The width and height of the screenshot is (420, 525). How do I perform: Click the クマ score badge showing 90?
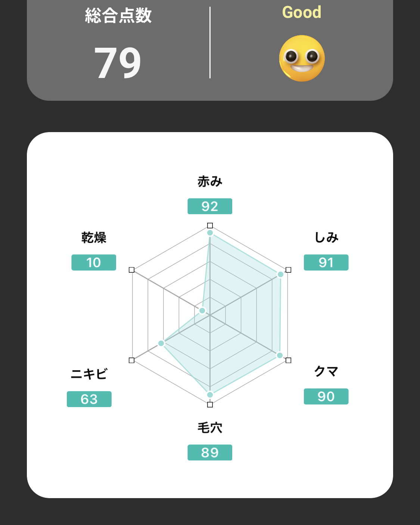326,397
